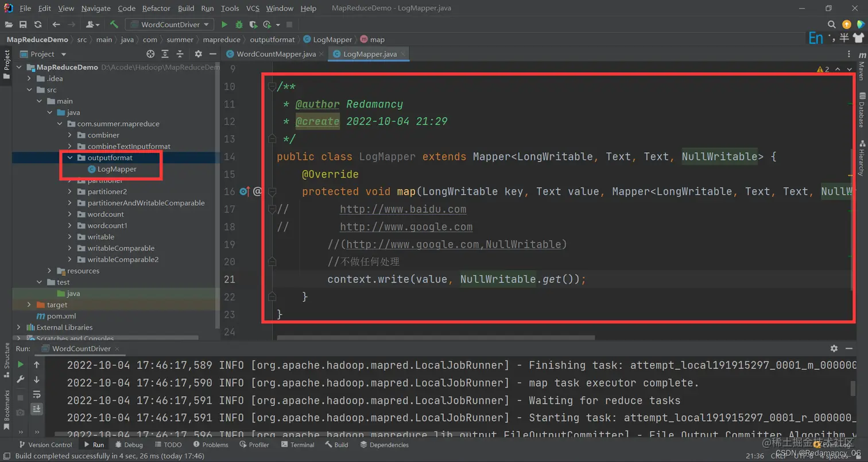The height and width of the screenshot is (462, 868).
Task: Toggle the Database side panel
Action: pos(862,109)
